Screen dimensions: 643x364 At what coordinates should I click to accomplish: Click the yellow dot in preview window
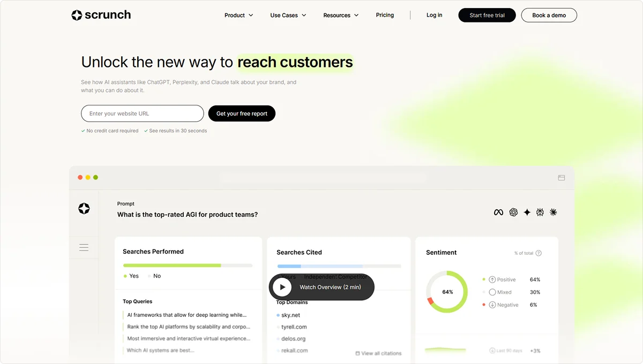pyautogui.click(x=88, y=177)
